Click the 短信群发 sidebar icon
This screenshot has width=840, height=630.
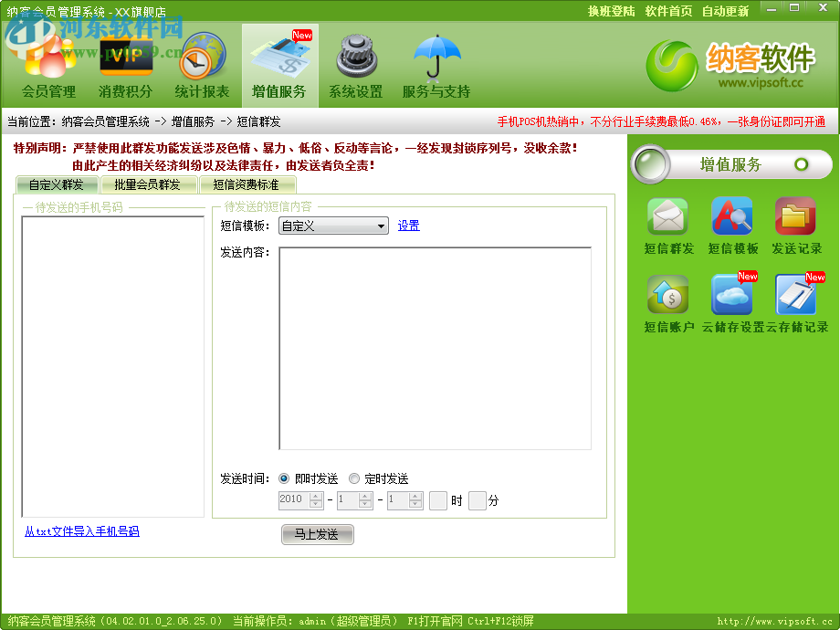(667, 216)
